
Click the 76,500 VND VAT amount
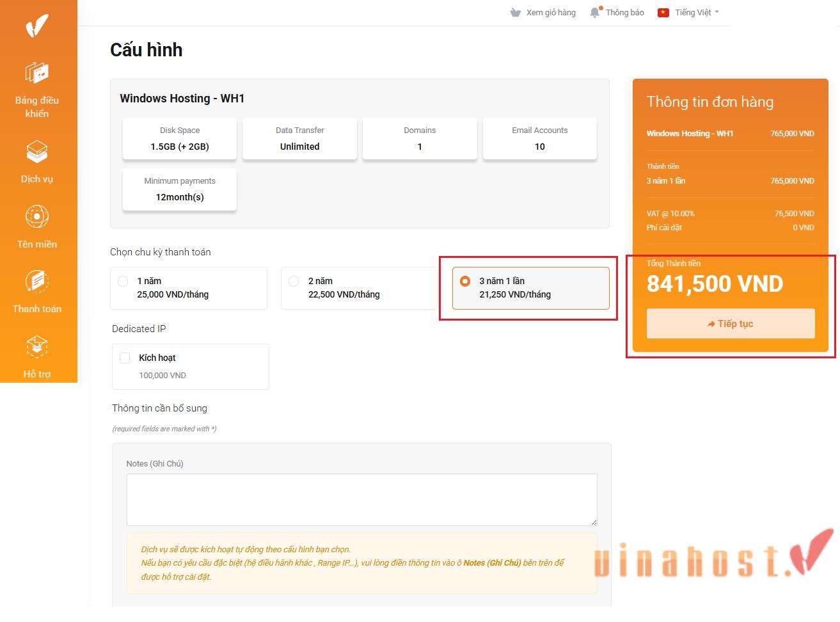(795, 214)
